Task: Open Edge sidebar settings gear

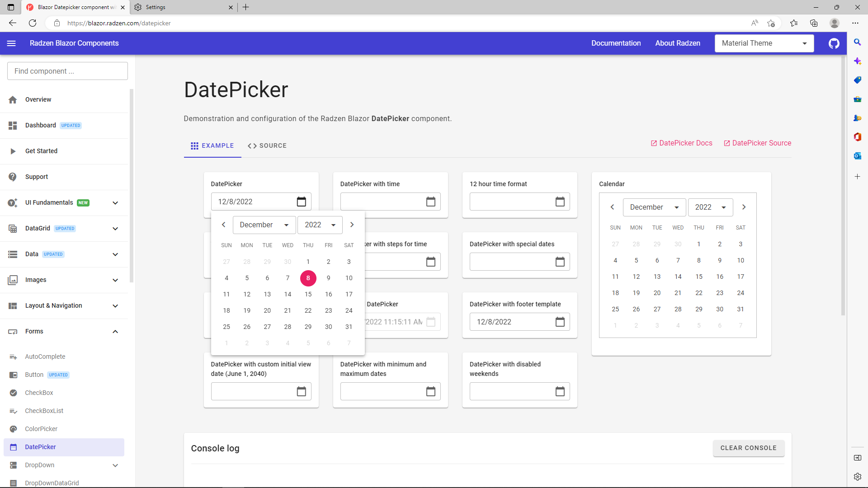Action: point(857,476)
